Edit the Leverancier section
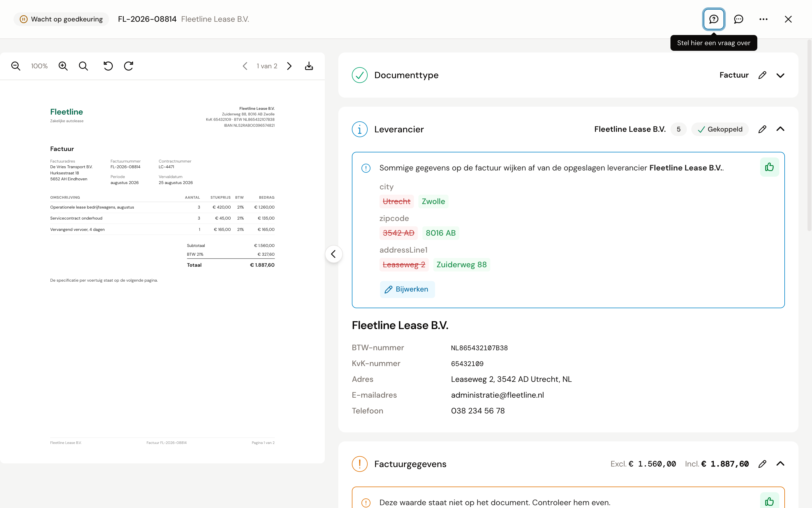This screenshot has width=812, height=508. tap(762, 129)
